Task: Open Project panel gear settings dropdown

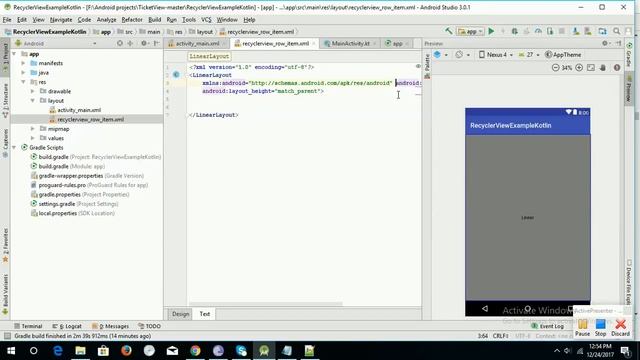Action: tap(144, 43)
